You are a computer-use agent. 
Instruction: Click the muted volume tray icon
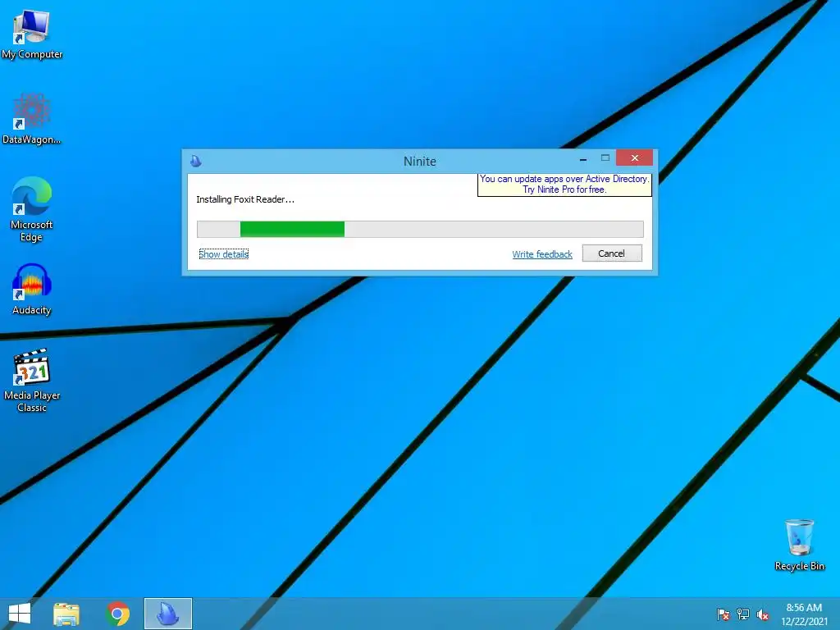(x=763, y=614)
